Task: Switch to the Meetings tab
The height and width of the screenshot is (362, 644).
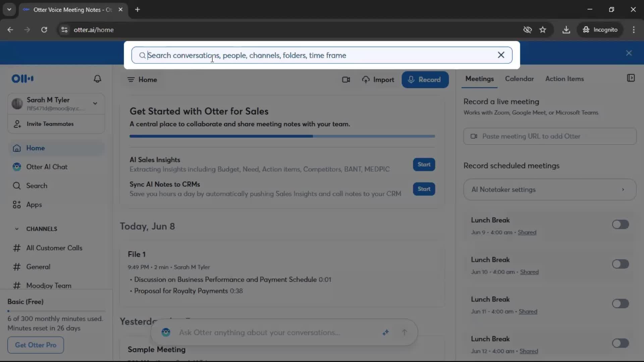Action: (x=479, y=79)
